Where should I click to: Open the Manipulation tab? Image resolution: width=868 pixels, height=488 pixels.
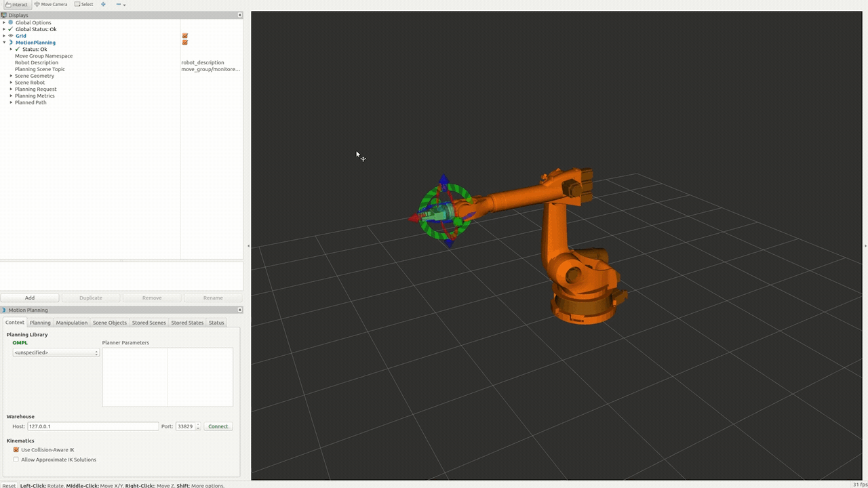point(72,323)
